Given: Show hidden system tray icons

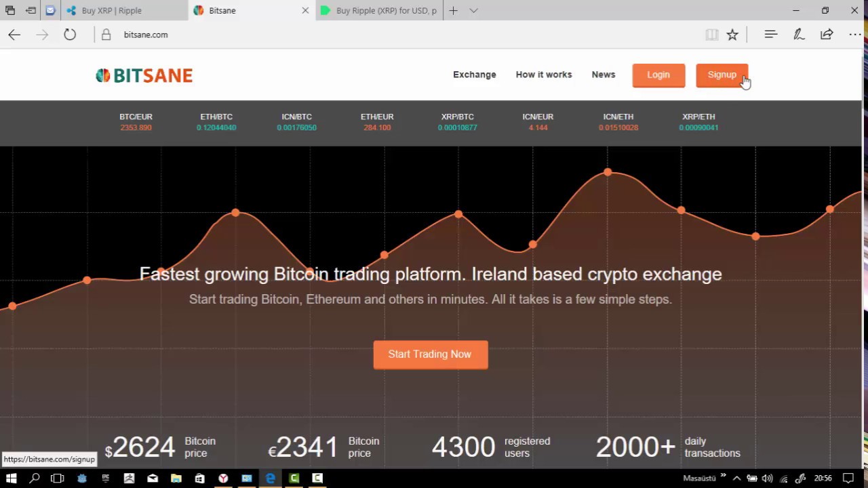Looking at the screenshot, I should coord(736,478).
